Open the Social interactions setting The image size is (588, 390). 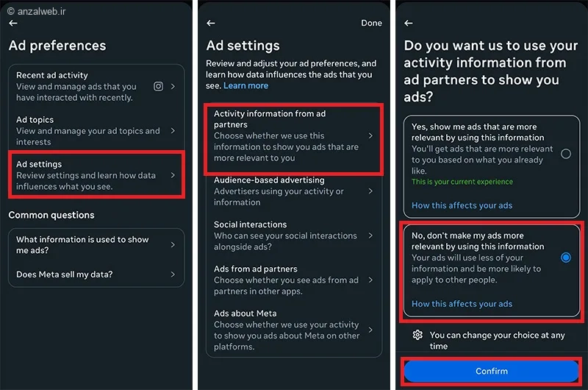pyautogui.click(x=370, y=235)
